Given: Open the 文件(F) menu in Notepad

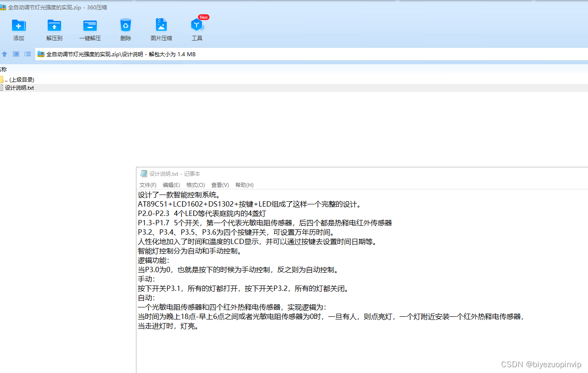Looking at the screenshot, I should (x=148, y=185).
